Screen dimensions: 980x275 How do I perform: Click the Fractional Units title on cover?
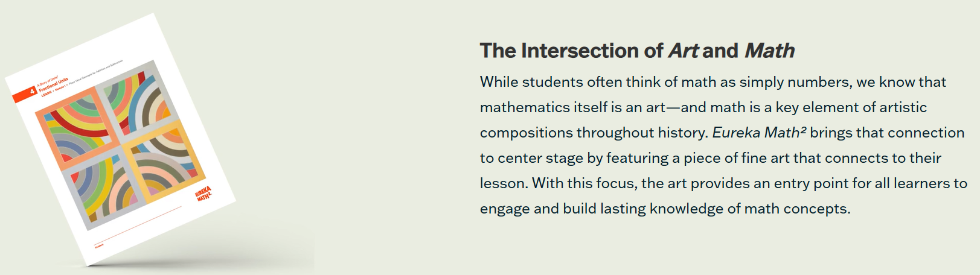point(53,86)
